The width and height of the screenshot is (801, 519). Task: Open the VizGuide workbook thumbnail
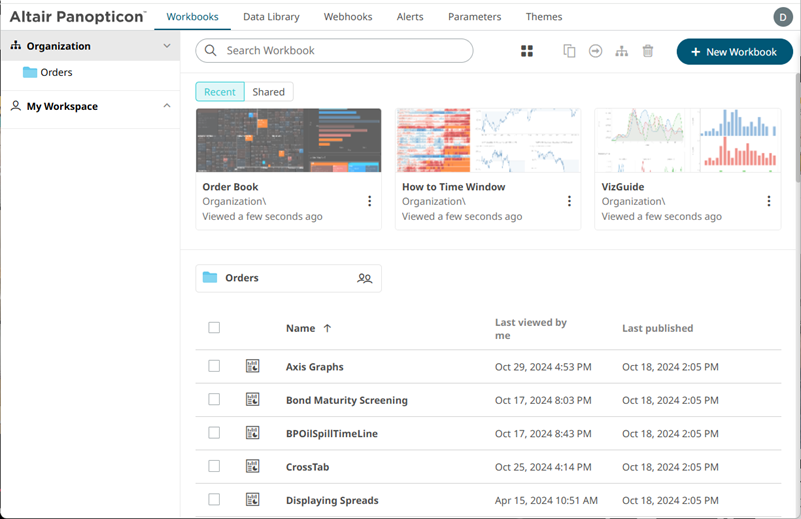[687, 140]
